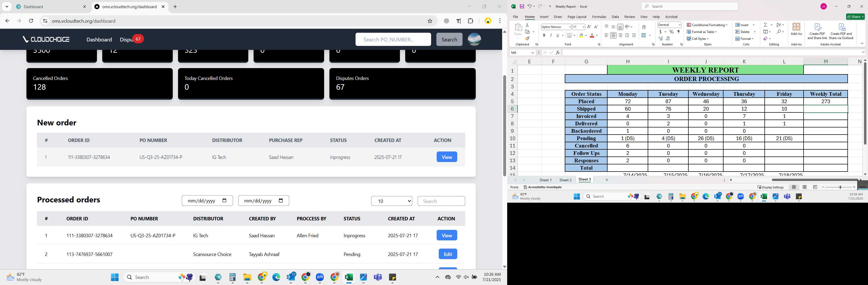This screenshot has height=285, width=868.
Task: Click the Search button on the dashboard
Action: pyautogui.click(x=449, y=39)
